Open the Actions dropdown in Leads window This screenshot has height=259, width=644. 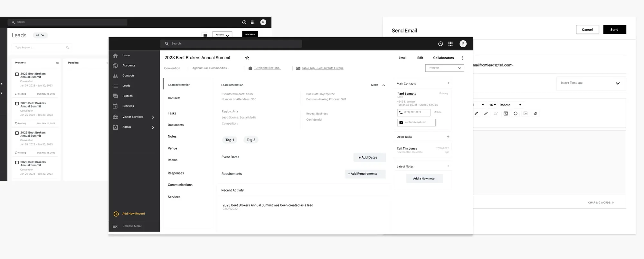222,35
